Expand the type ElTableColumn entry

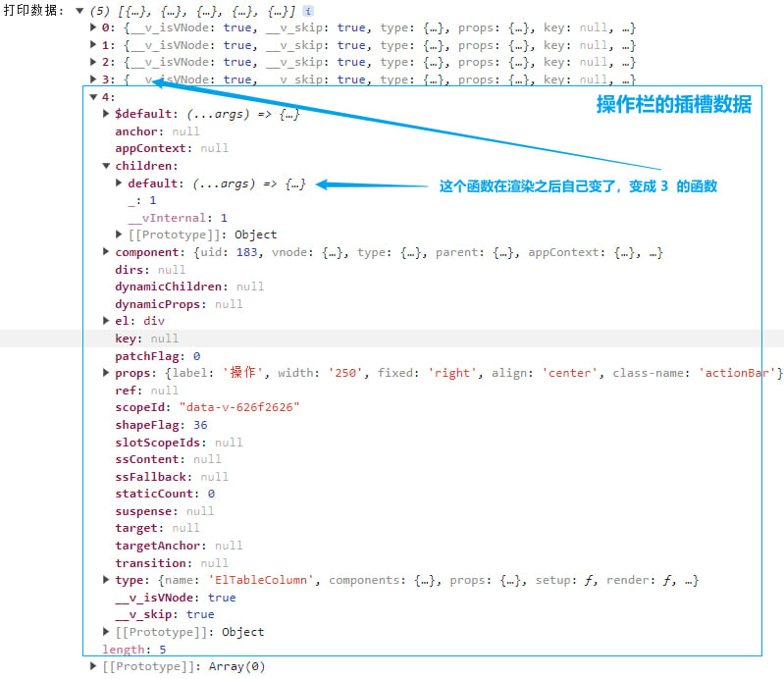click(106, 580)
